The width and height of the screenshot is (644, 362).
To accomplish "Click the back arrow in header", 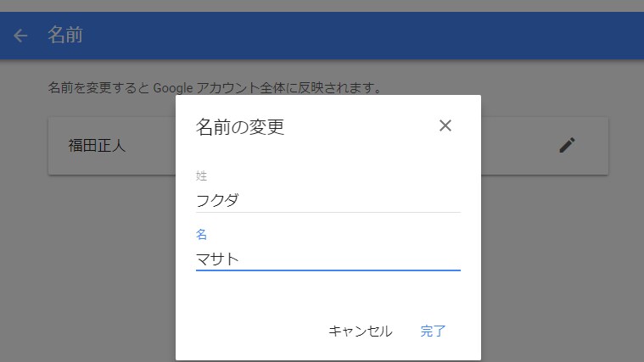I will coord(20,36).
